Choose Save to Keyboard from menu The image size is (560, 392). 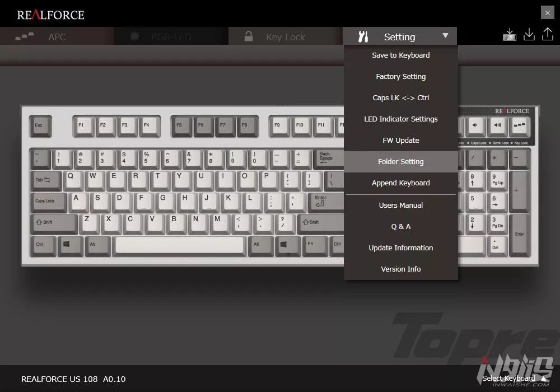[401, 55]
